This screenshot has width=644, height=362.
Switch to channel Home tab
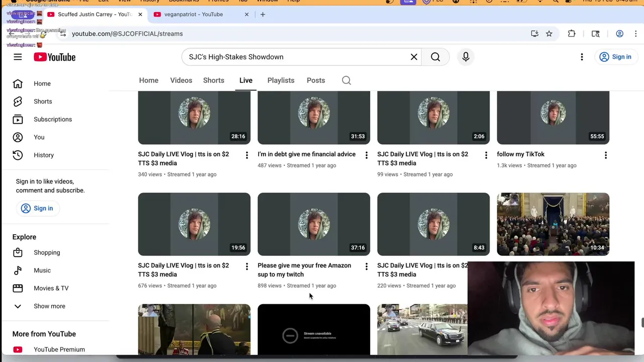click(x=148, y=80)
